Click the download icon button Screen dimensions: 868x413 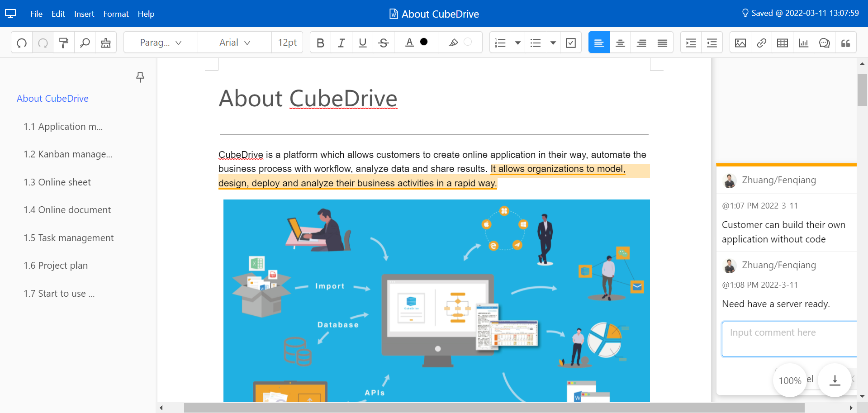[x=835, y=380]
